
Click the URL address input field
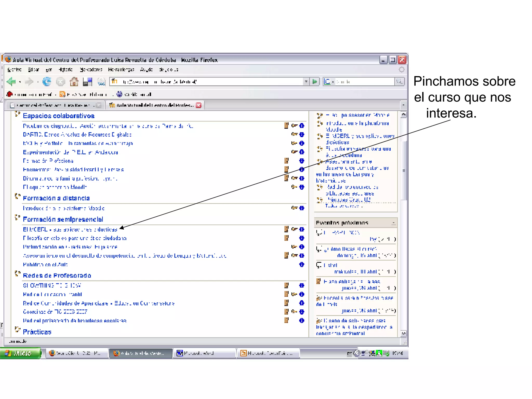point(208,82)
